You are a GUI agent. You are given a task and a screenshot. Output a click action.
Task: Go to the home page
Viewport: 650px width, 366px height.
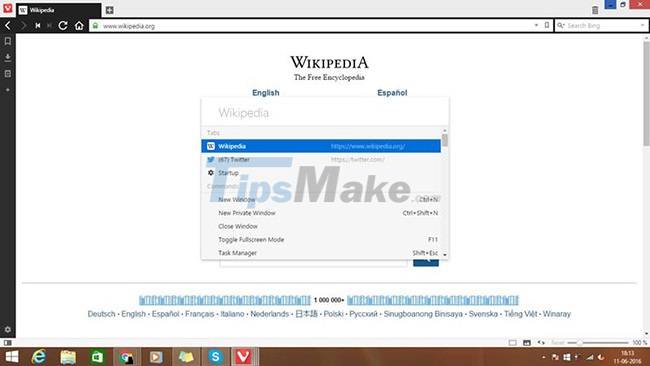click(x=79, y=26)
